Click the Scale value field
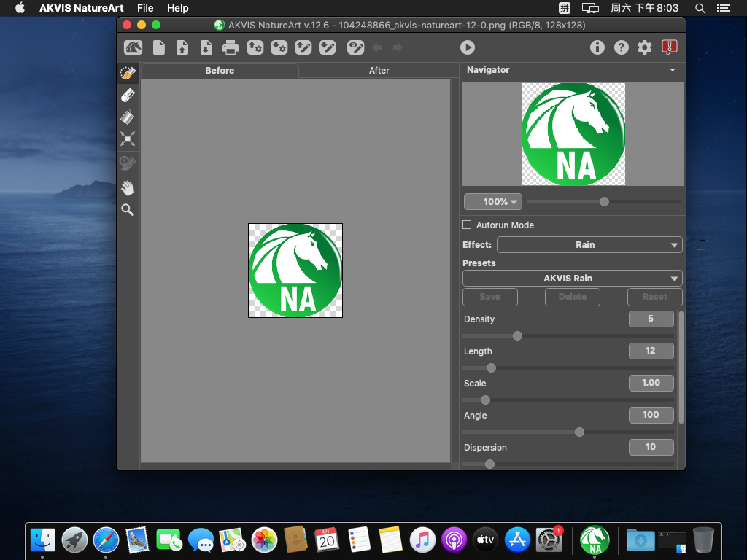This screenshot has height=560, width=747. point(651,383)
